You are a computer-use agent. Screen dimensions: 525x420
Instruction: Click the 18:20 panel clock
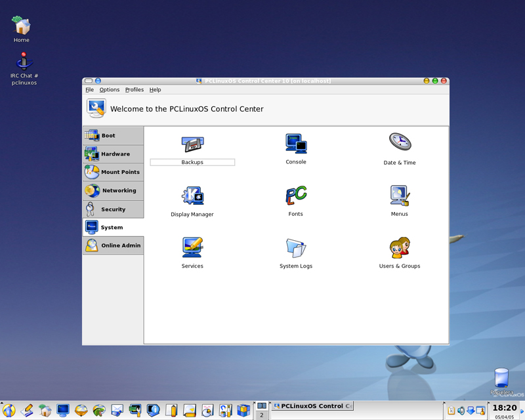click(505, 408)
